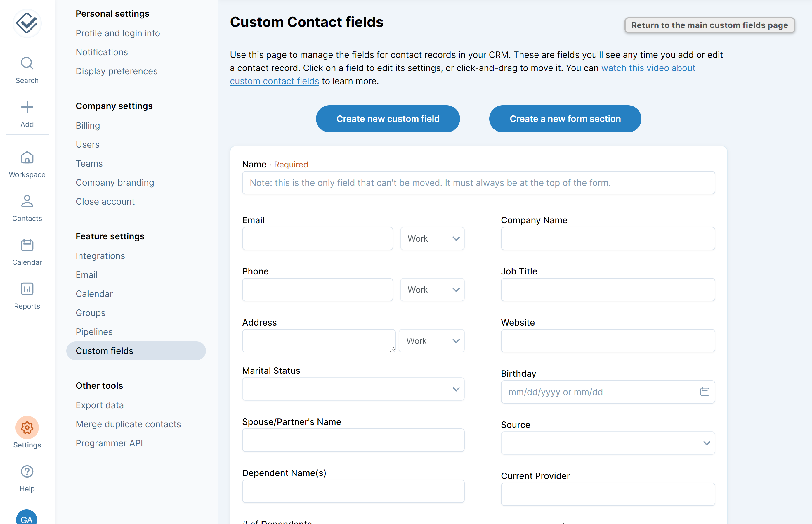Click the Add plus icon
This screenshot has width=812, height=524.
coord(27,108)
